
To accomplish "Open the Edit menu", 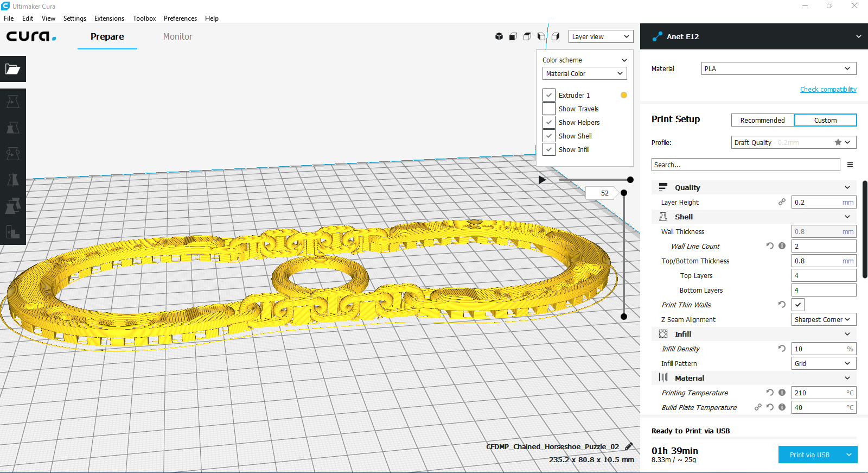I will [x=28, y=18].
